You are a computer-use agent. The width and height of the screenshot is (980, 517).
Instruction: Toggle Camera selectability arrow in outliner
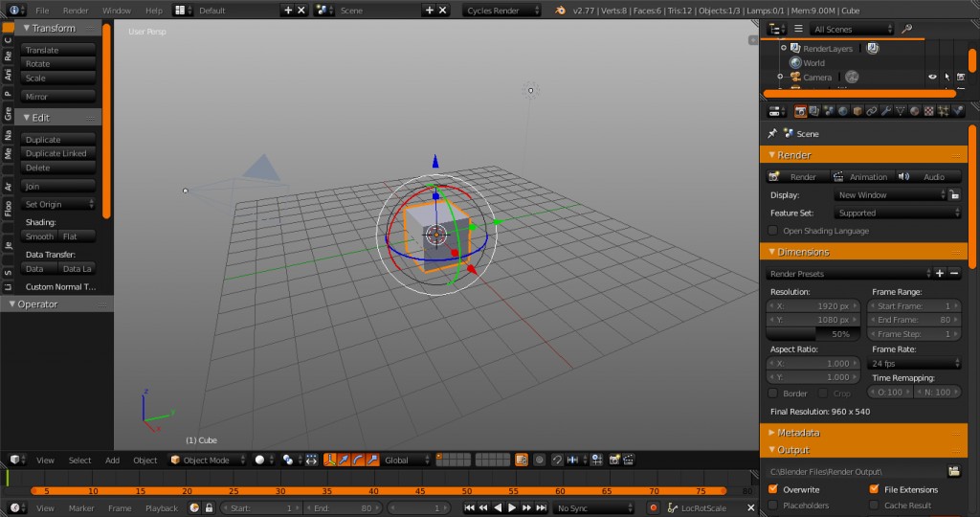(947, 77)
